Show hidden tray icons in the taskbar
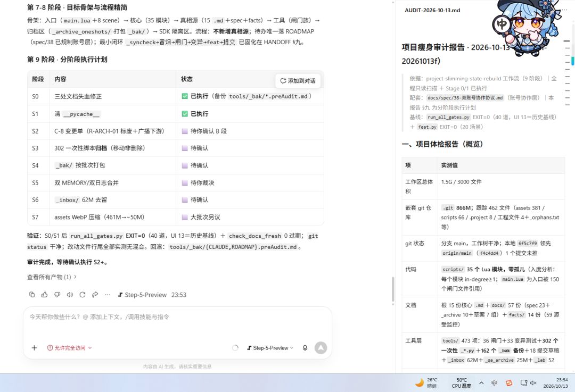The height and width of the screenshot is (392, 575). [x=481, y=383]
